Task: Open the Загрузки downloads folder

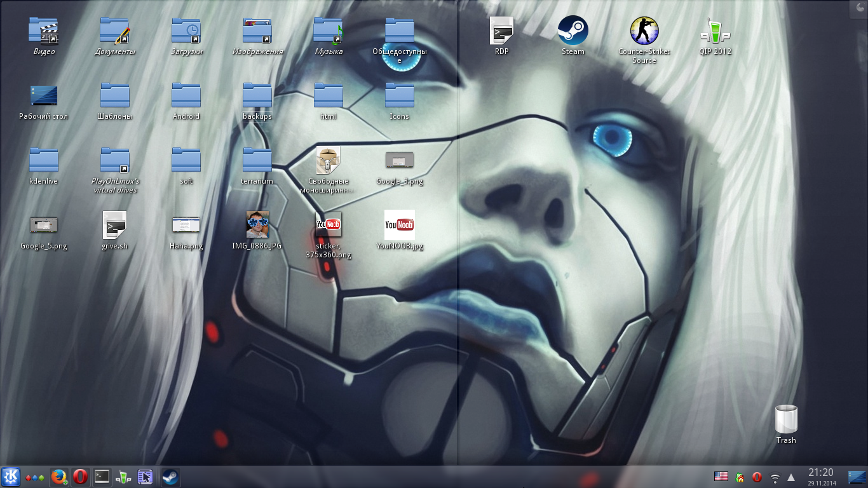Action: (186, 30)
